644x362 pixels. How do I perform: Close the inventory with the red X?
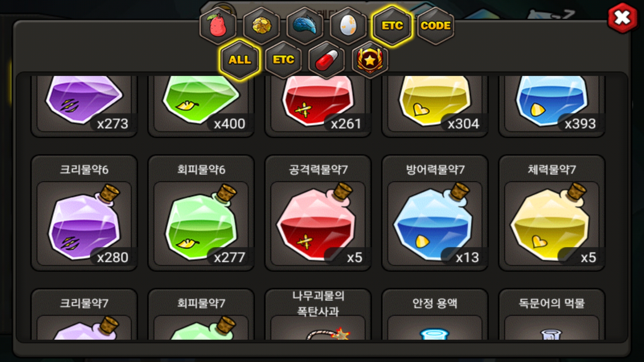point(623,18)
